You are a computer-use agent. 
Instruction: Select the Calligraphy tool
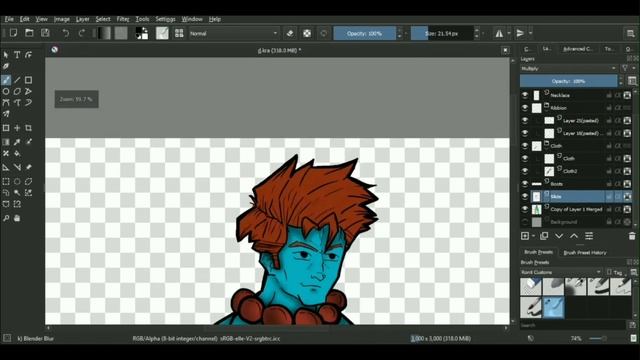pyautogui.click(x=6, y=66)
